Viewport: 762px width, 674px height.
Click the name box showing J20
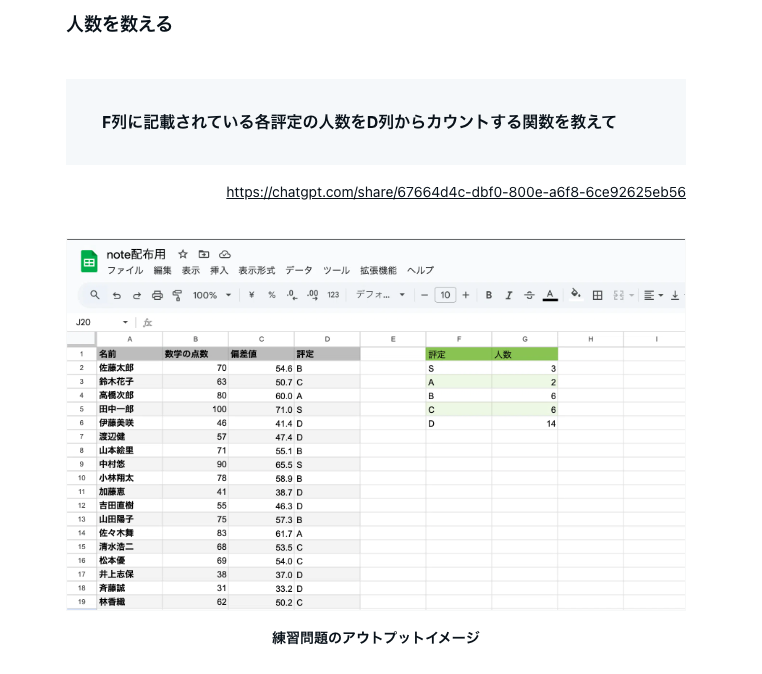click(x=84, y=322)
